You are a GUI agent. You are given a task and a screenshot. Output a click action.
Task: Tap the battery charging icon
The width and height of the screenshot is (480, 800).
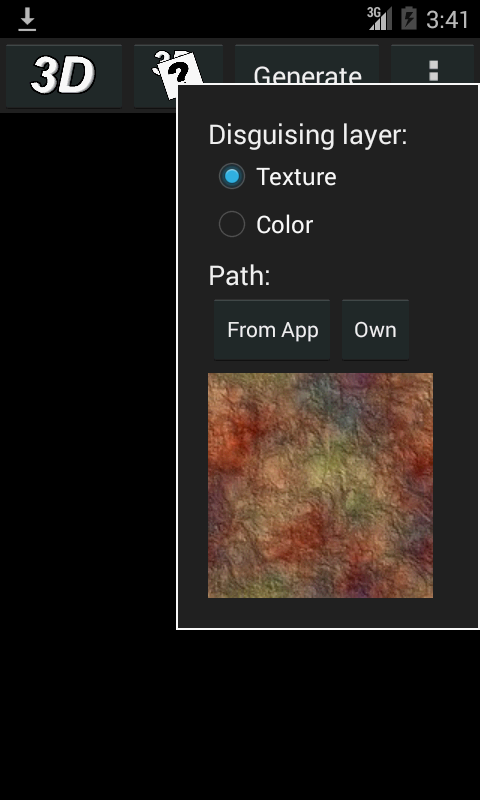click(x=409, y=19)
